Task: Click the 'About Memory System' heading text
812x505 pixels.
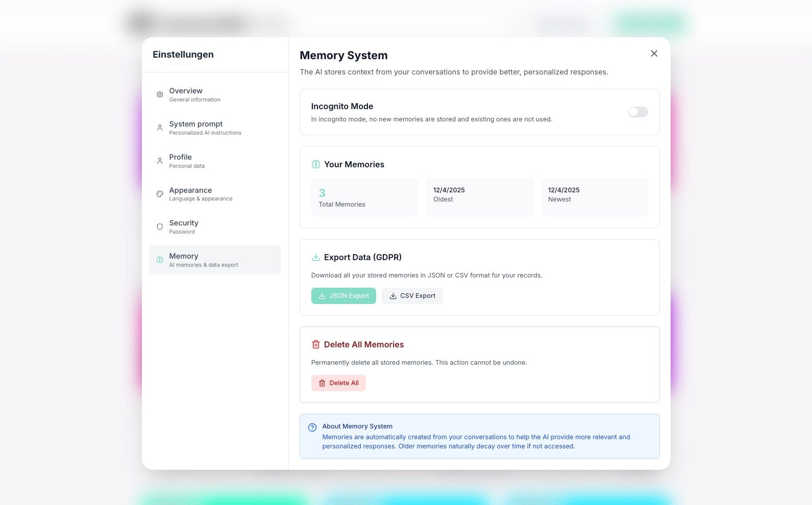Action: pos(357,426)
